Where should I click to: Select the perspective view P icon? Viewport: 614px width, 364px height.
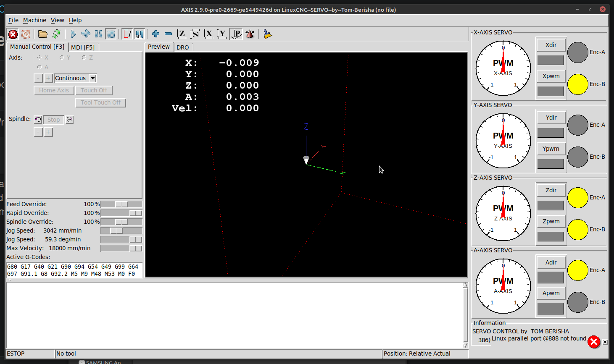pyautogui.click(x=237, y=34)
